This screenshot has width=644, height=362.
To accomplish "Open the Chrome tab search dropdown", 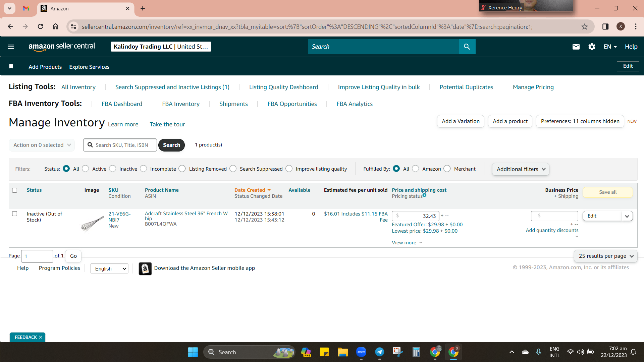I will tap(10, 8).
